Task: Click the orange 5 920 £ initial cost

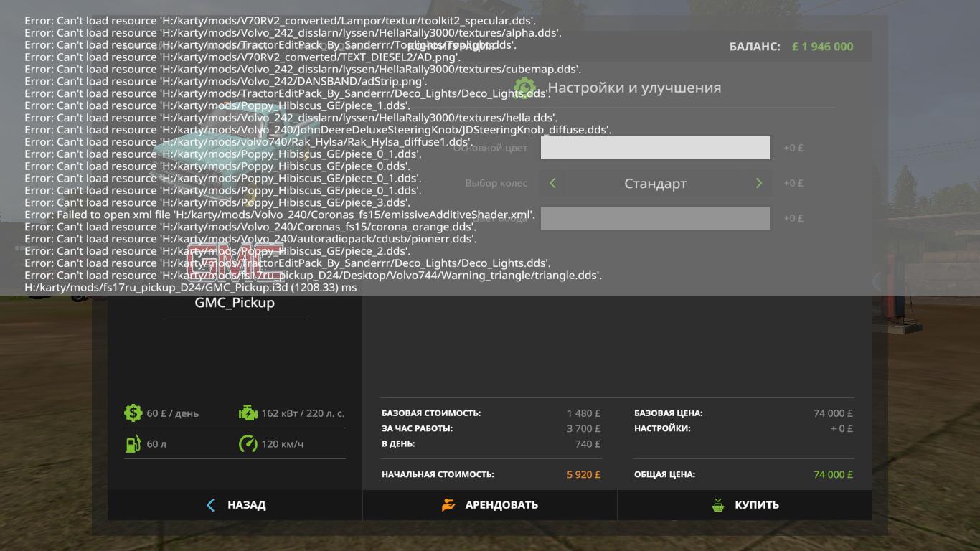Action: (x=583, y=474)
